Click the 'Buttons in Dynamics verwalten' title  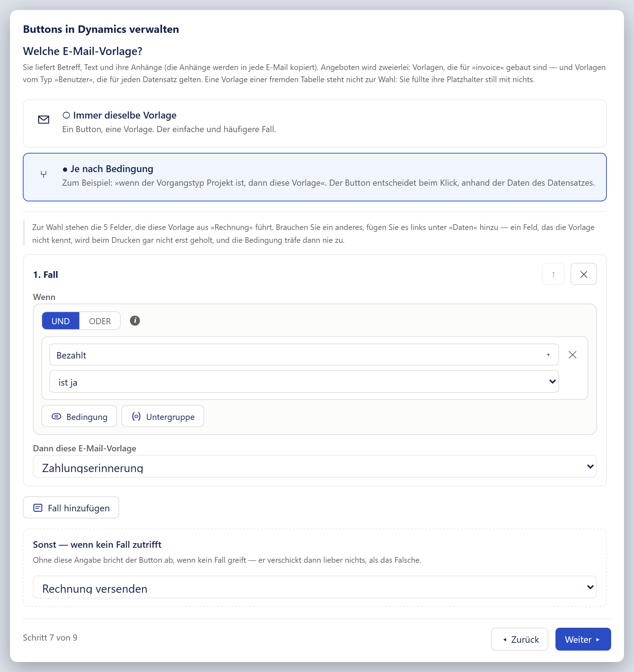point(101,29)
